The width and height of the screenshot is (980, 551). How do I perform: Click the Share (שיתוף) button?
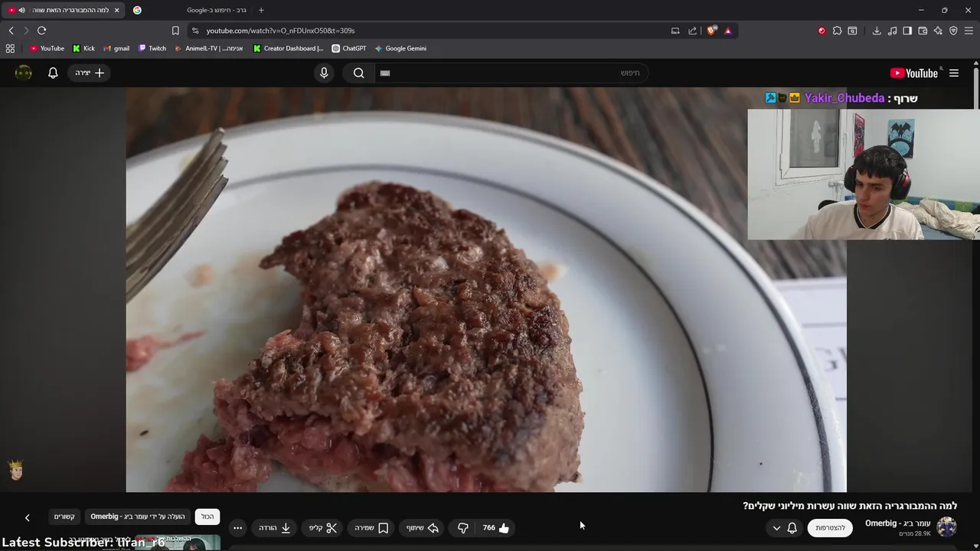pos(423,528)
